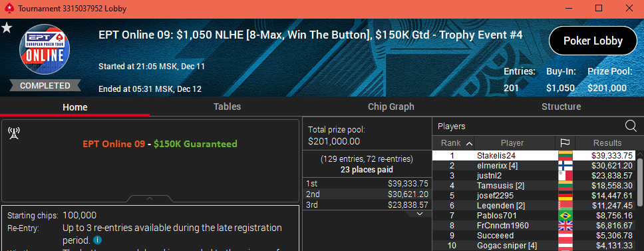Toggle Rank column sort arrow

click(x=470, y=143)
